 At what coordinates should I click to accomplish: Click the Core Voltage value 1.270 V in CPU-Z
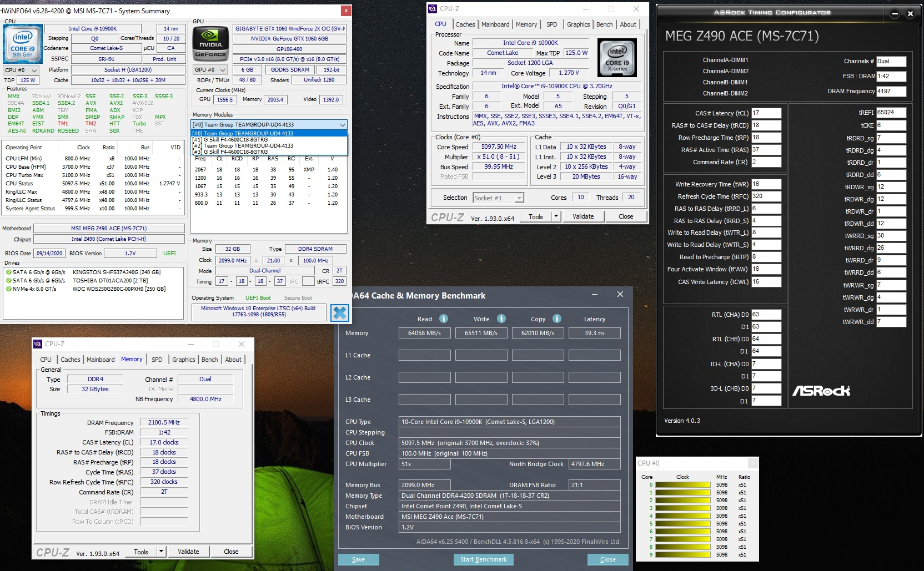pyautogui.click(x=569, y=73)
